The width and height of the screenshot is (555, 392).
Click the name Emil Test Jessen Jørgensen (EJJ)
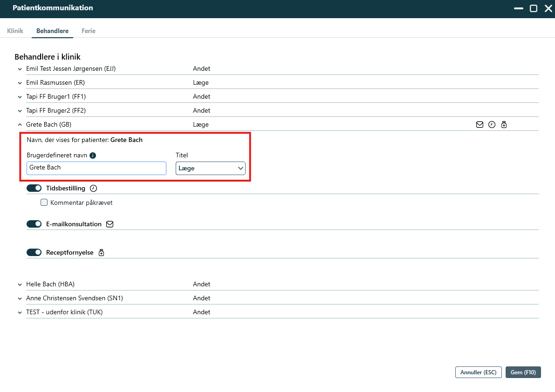(x=71, y=68)
